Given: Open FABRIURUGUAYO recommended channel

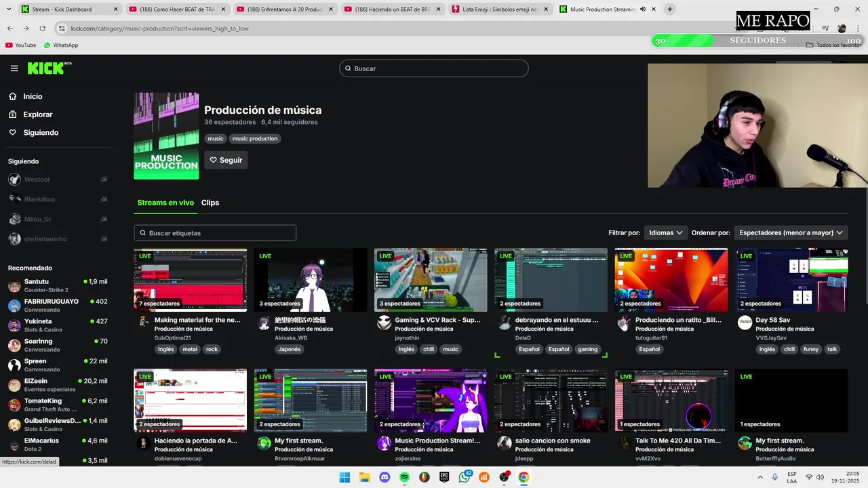Looking at the screenshot, I should tap(58, 305).
